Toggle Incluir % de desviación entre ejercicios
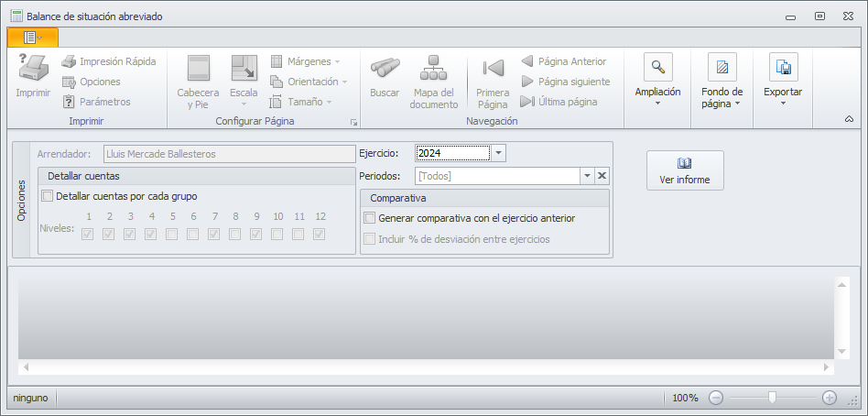The height and width of the screenshot is (416, 868). [369, 239]
